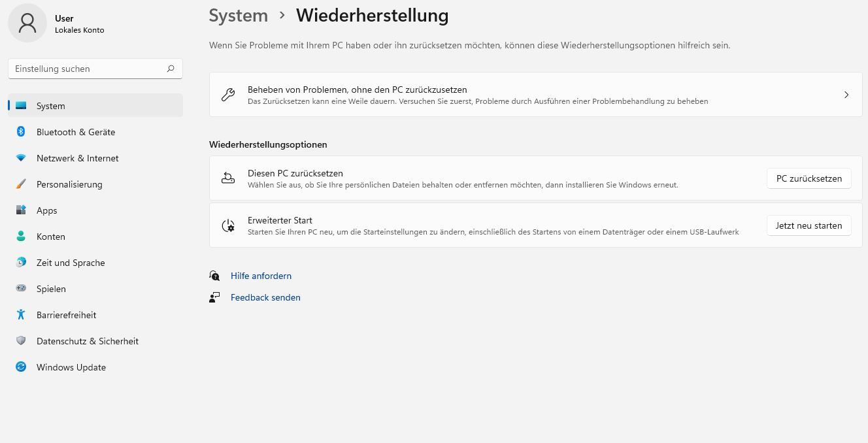Click the Bluetooth & Geräte icon
The height and width of the screenshot is (443, 868).
coord(21,132)
